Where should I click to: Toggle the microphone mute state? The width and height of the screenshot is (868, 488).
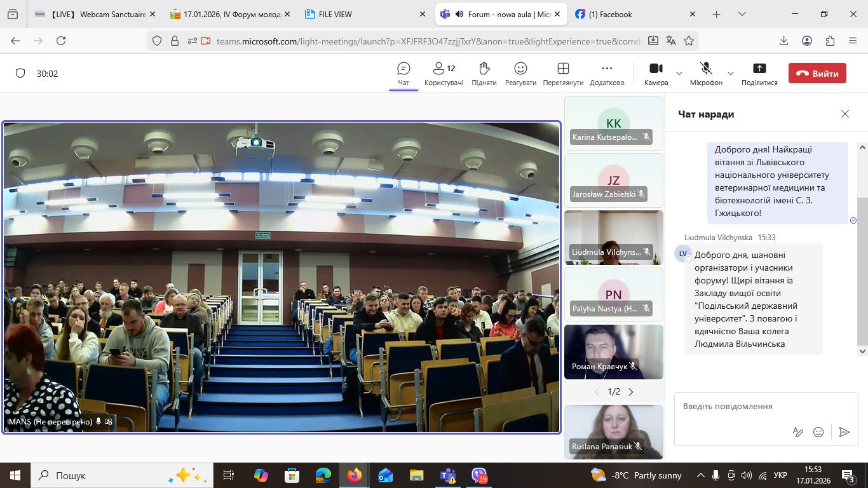(x=705, y=73)
